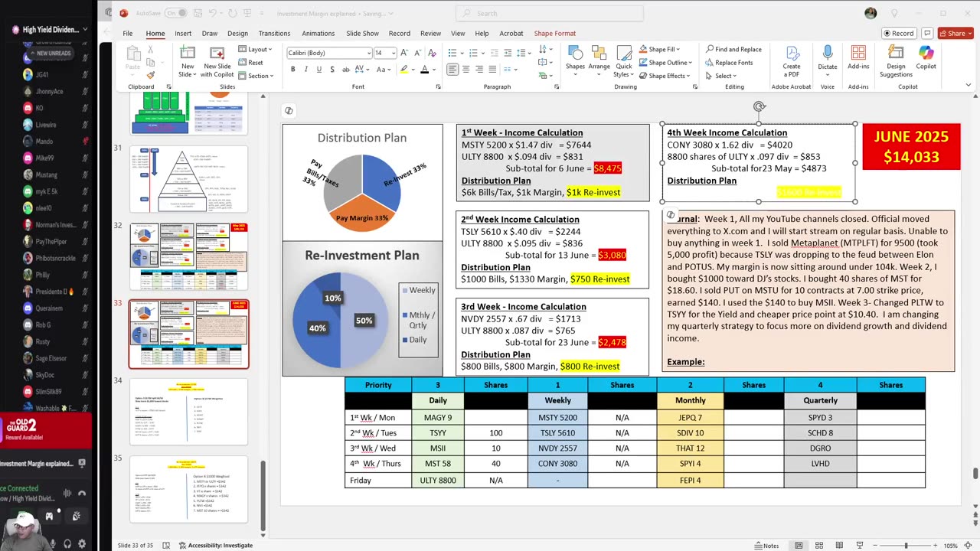Open the Transitions tab
Image resolution: width=980 pixels, height=551 pixels.
[x=274, y=34]
